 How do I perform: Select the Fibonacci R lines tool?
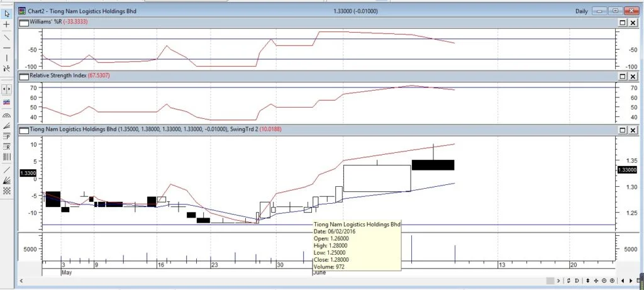[6, 147]
